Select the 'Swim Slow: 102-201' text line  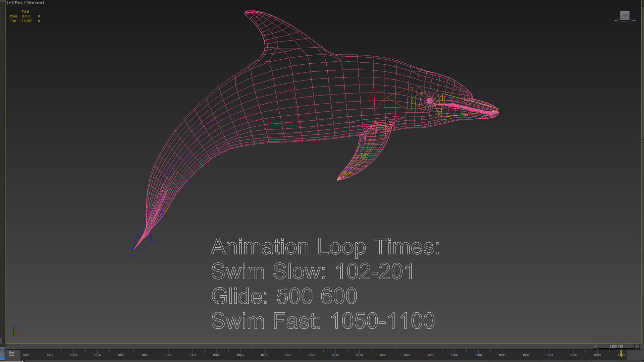[x=312, y=271]
